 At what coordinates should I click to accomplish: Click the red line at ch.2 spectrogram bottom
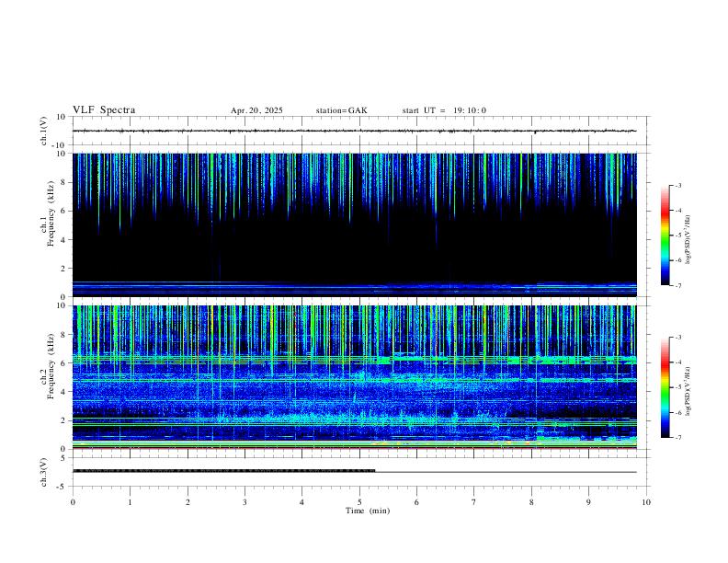click(x=354, y=448)
